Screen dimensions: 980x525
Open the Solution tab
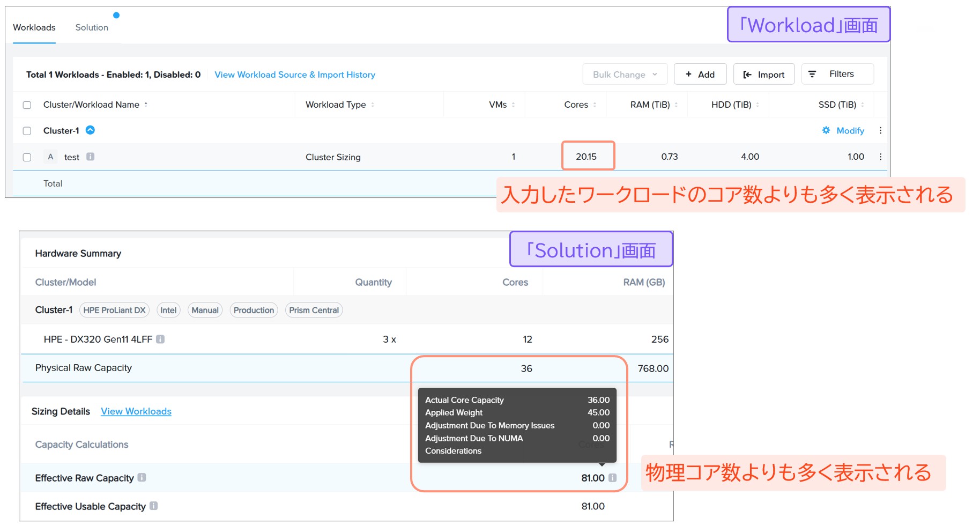pyautogui.click(x=92, y=27)
